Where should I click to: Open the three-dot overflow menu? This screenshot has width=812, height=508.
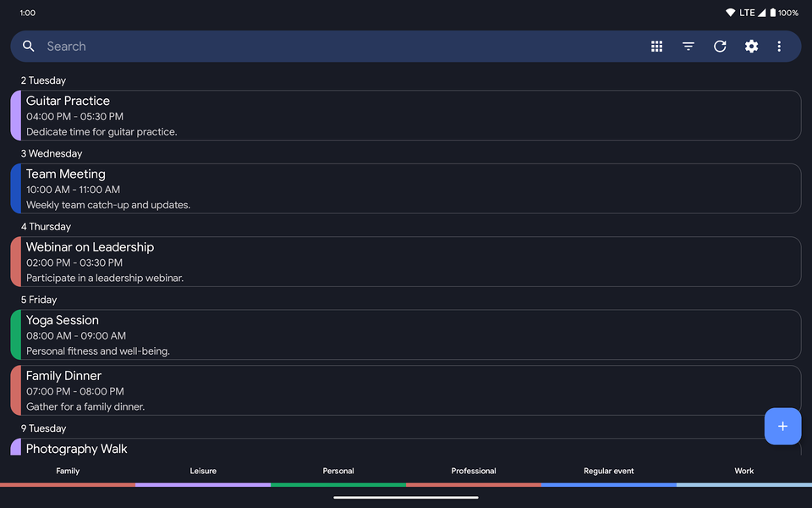tap(779, 47)
